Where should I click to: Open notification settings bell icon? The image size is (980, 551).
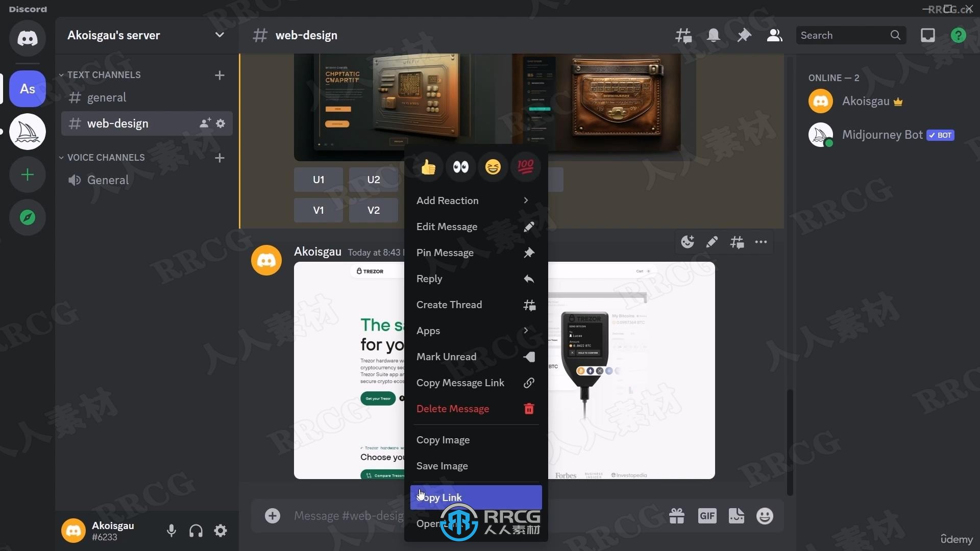coord(714,35)
